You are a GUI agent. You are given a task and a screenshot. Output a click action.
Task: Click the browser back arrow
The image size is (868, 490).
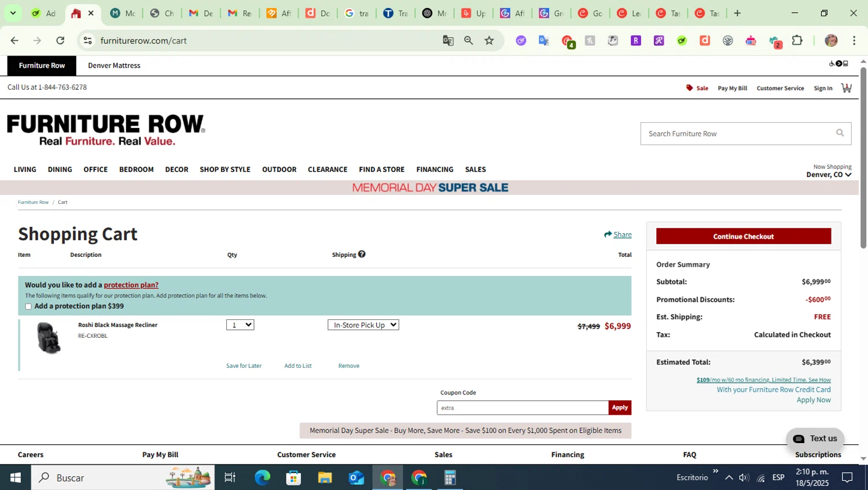tap(14, 40)
